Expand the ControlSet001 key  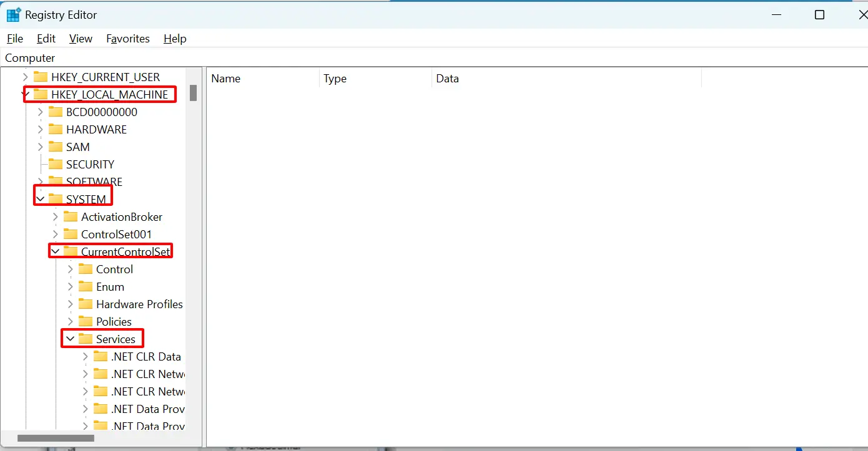click(56, 234)
